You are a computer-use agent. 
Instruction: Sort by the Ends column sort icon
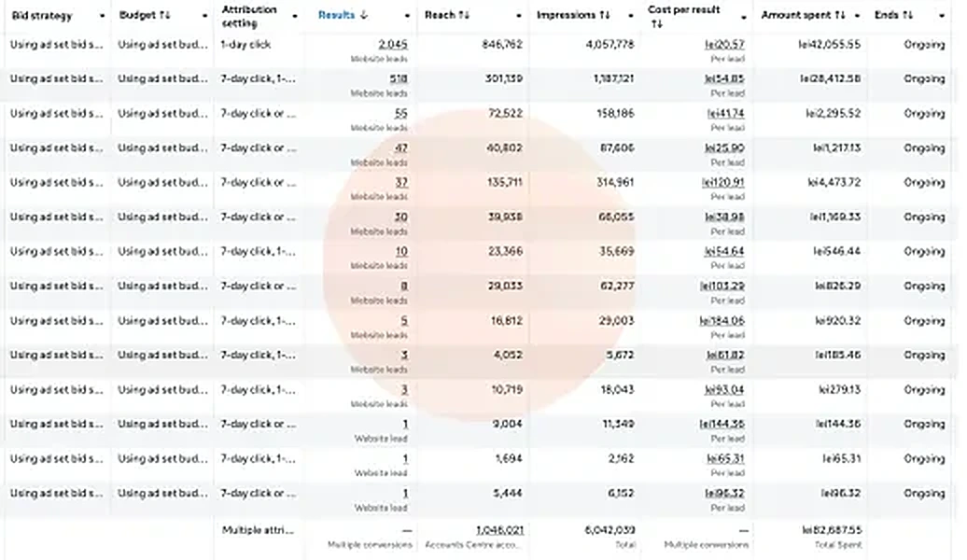pos(907,15)
